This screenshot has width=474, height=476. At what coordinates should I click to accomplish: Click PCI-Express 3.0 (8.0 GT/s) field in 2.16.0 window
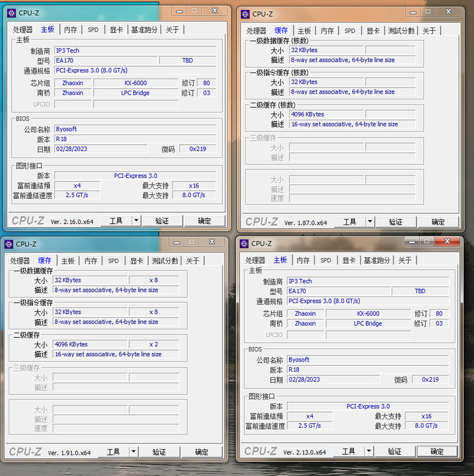(135, 70)
